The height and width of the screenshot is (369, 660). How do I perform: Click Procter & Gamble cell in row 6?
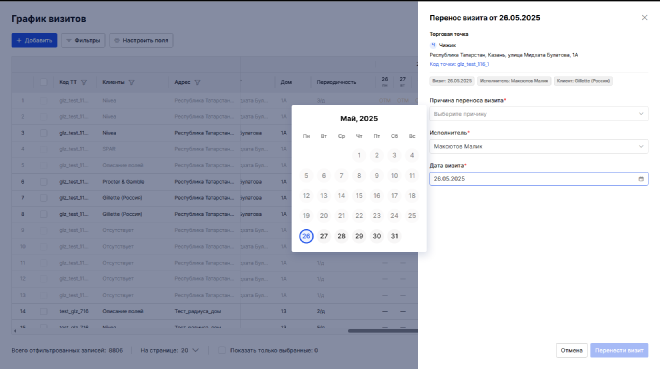point(123,182)
